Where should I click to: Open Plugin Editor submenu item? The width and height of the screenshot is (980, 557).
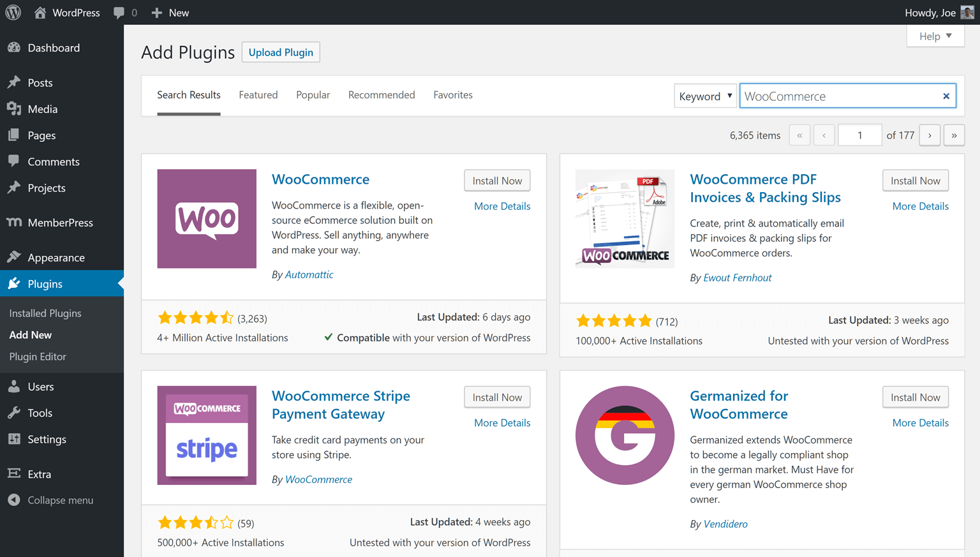(38, 357)
